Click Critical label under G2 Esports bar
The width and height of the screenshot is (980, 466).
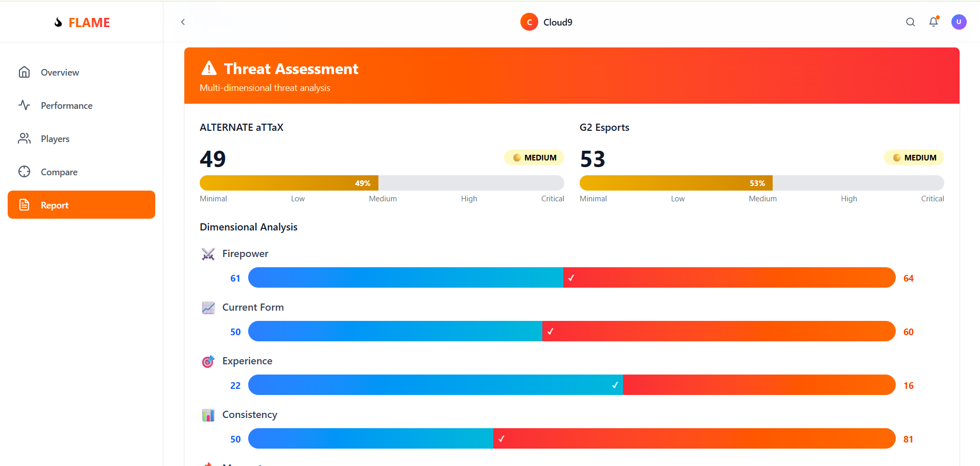[x=933, y=199]
